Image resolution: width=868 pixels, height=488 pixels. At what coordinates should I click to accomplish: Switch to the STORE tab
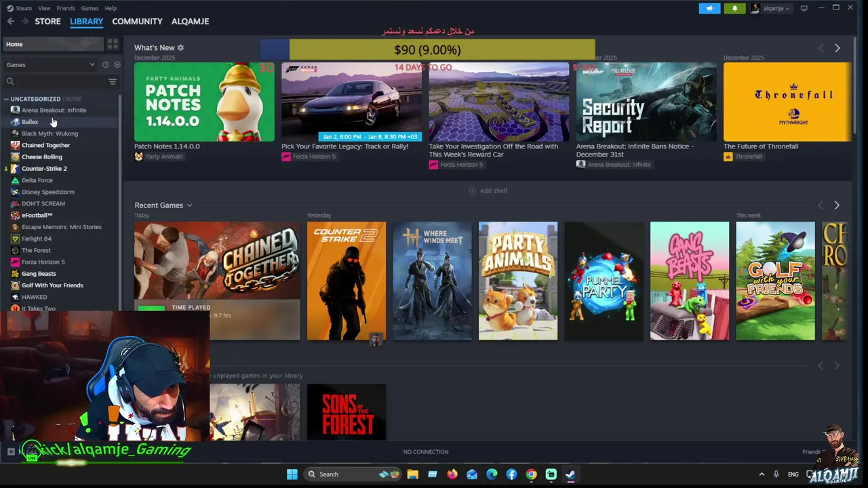(47, 21)
